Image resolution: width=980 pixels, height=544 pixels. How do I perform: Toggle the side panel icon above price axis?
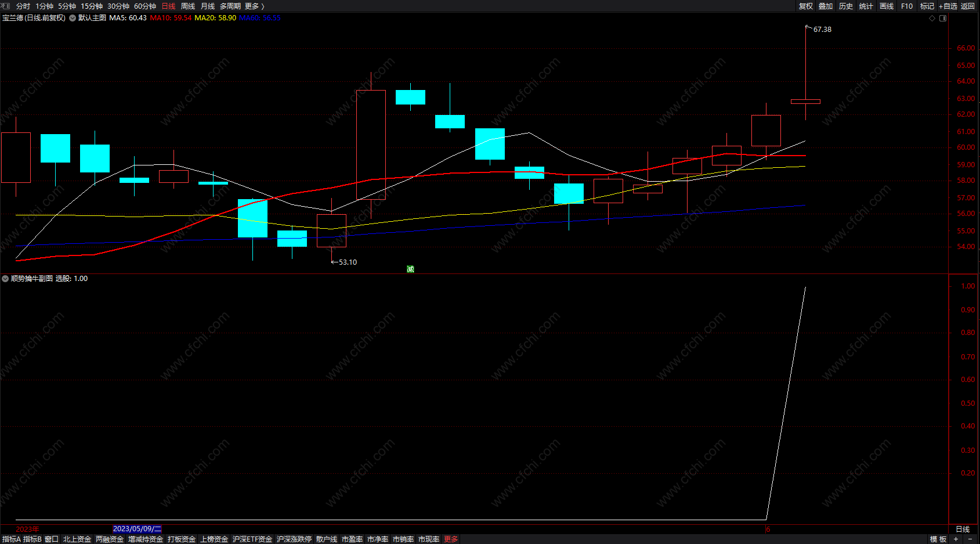point(943,18)
